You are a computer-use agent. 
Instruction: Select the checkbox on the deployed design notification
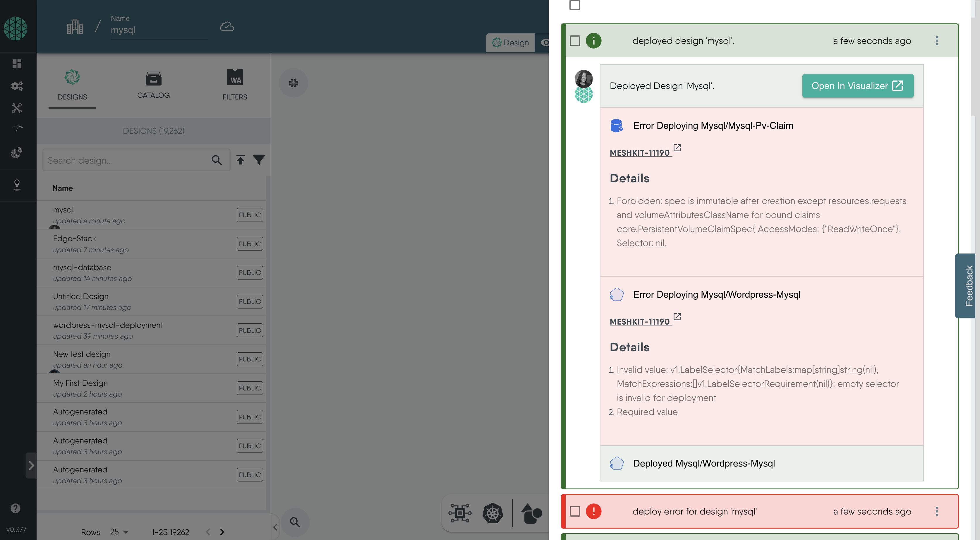[574, 41]
